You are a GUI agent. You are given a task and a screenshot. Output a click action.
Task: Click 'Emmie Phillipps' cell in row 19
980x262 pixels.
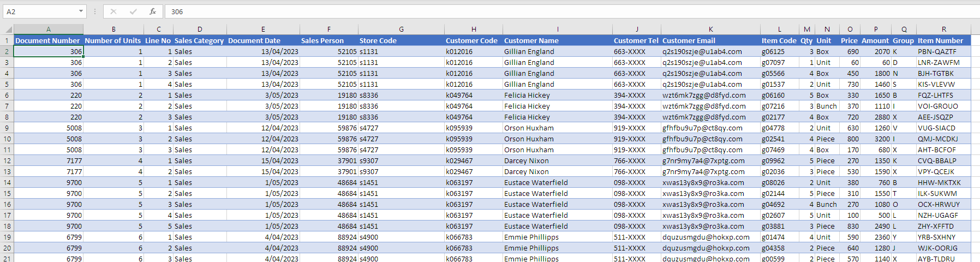[x=558, y=237]
